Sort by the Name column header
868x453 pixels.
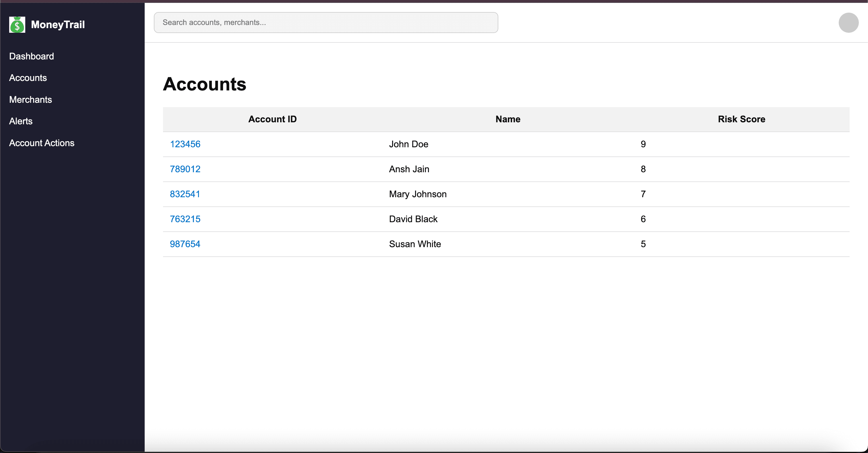coord(507,119)
